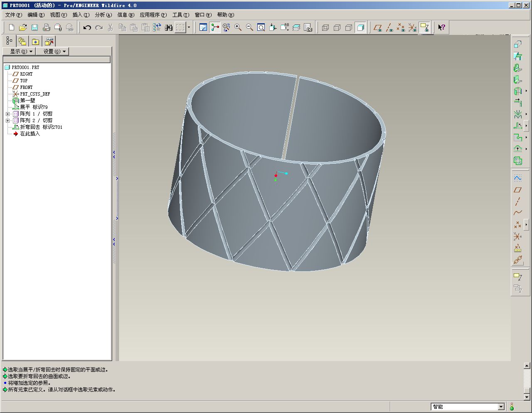Expand the 阵列 1 / 切剪 tree node

click(7, 114)
